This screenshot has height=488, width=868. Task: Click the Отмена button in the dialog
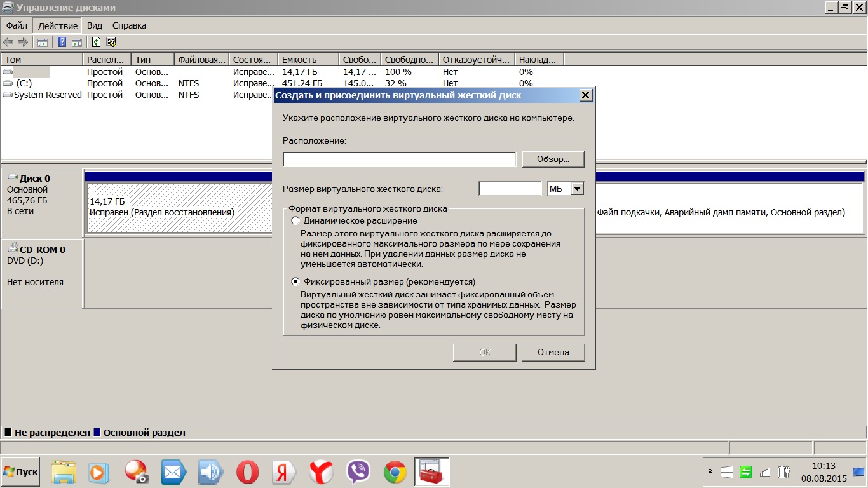[x=553, y=352]
